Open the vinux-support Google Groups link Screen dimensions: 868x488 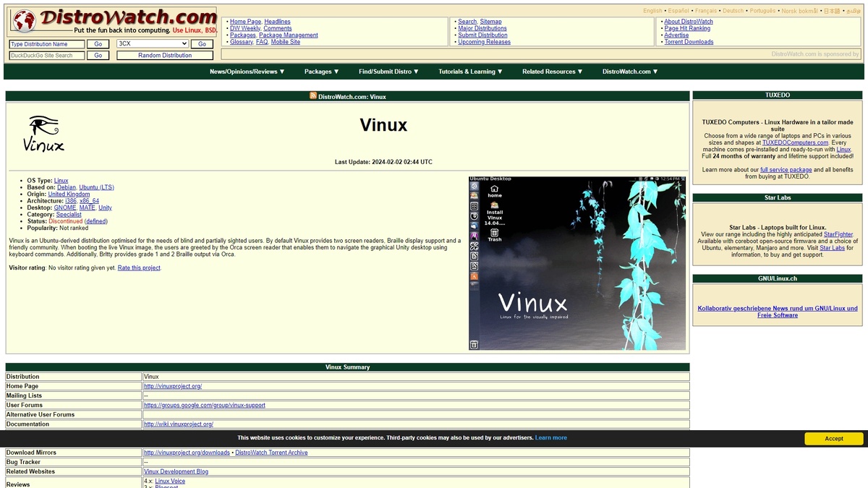(x=205, y=405)
